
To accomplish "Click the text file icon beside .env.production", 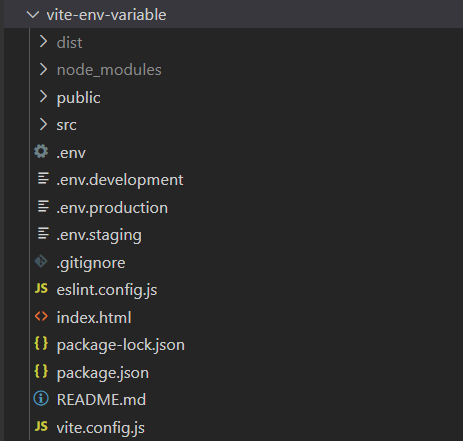I will (x=43, y=206).
